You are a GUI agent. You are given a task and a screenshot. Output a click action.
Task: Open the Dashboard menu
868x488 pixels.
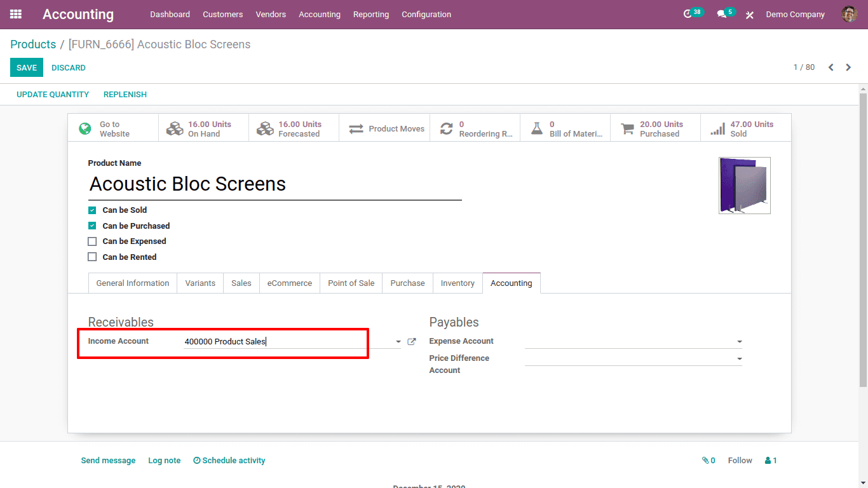(x=170, y=14)
